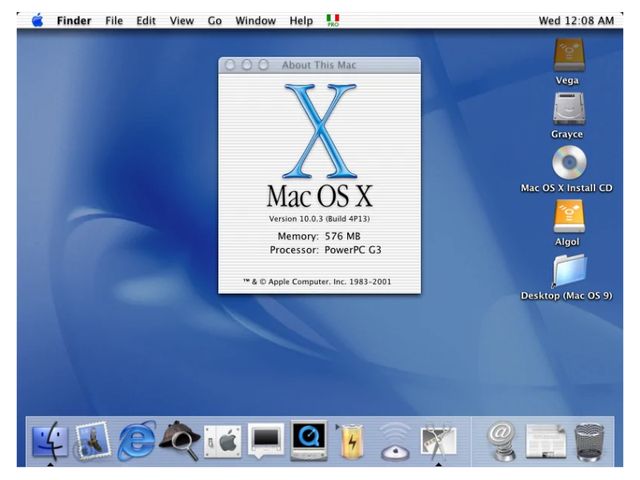Image resolution: width=640 pixels, height=480 pixels.
Task: Select the Mac OS X Install CD
Action: 567,163
